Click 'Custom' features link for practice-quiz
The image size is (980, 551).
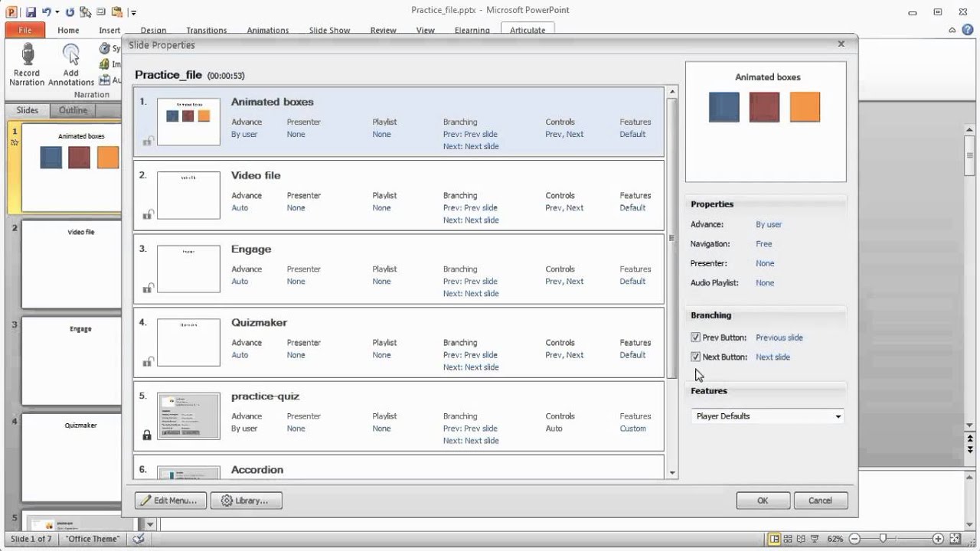(x=632, y=429)
